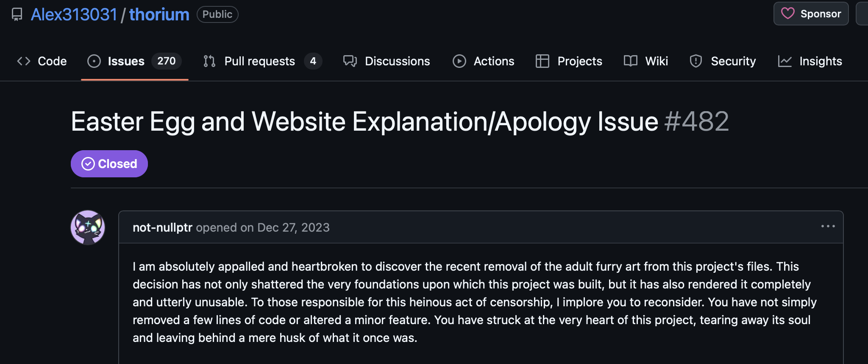Click the Security shield icon
This screenshot has height=364, width=868.
696,61
